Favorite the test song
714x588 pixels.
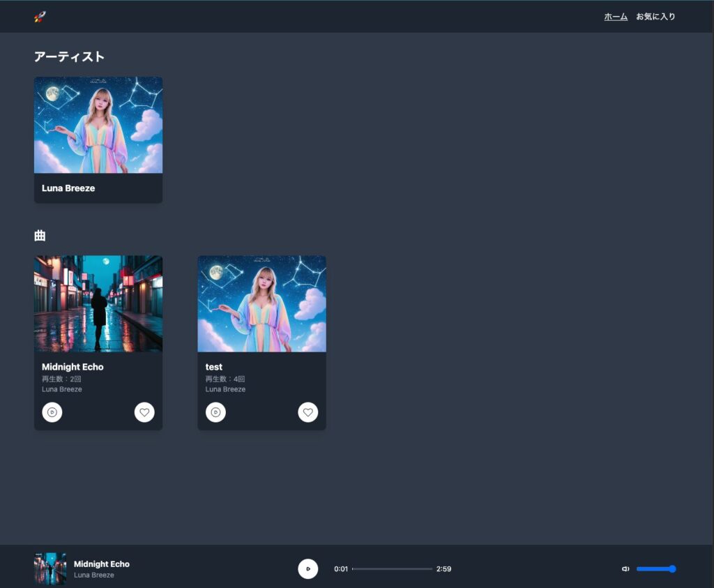point(307,412)
